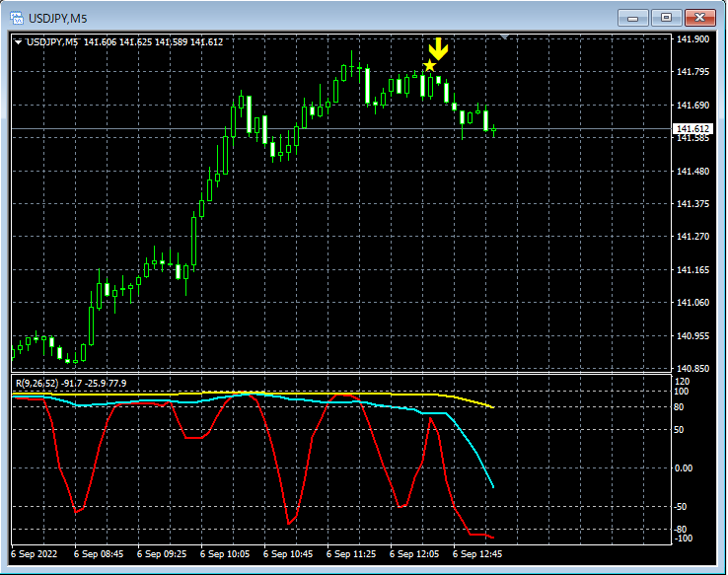Click the 140.955 price scale label
728x575 pixels.
point(692,335)
